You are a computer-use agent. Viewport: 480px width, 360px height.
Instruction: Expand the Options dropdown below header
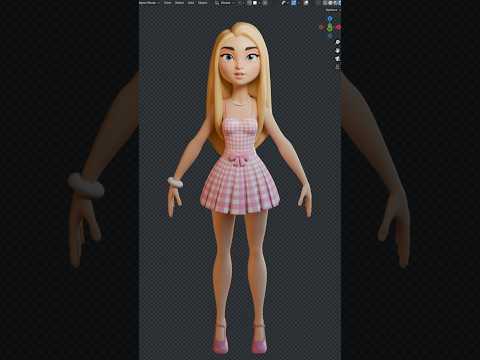pos(333,10)
